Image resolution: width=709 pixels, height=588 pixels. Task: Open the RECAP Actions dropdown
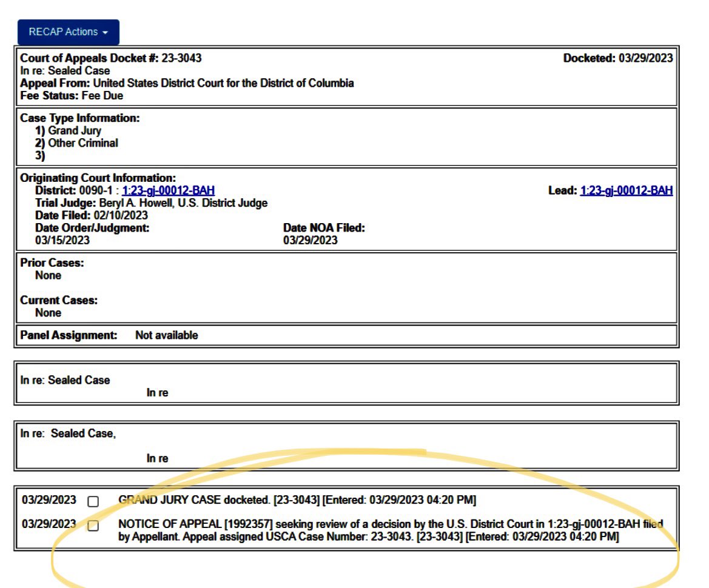(x=69, y=32)
